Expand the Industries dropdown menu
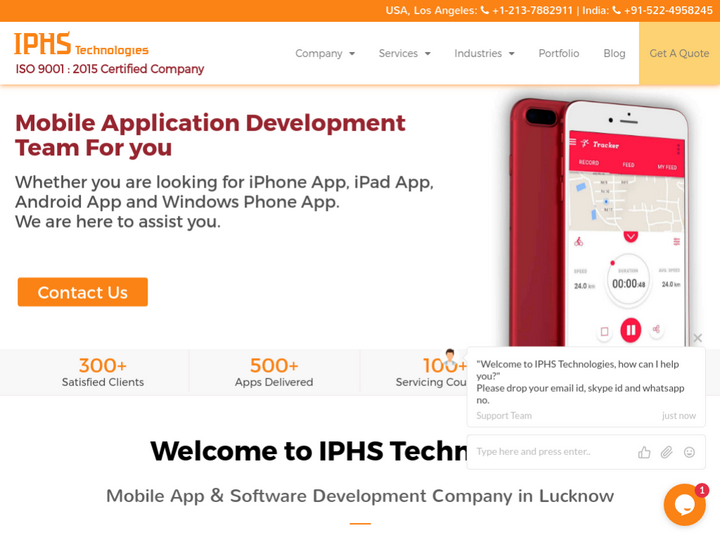 (484, 54)
